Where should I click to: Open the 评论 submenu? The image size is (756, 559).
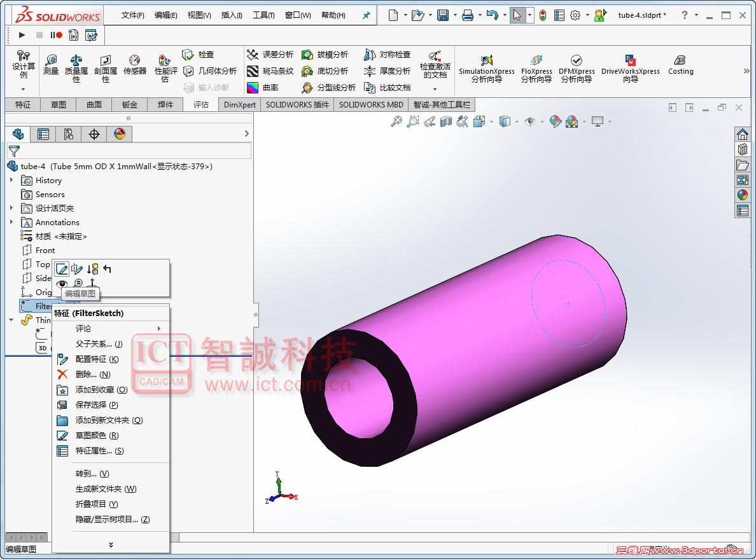tap(111, 328)
